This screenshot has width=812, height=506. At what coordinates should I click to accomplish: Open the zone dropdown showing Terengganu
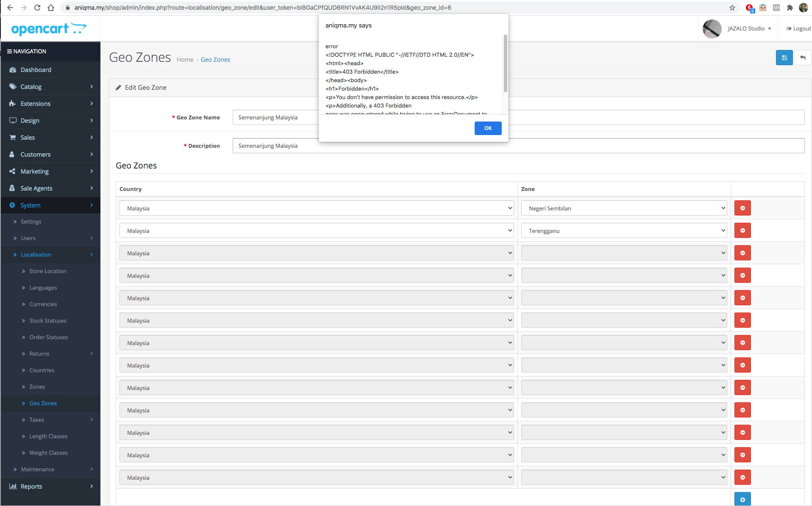[624, 230]
